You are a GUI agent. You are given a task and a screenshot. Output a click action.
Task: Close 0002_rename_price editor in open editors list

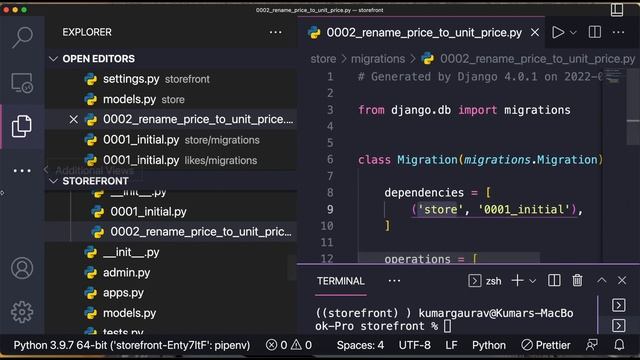73,119
